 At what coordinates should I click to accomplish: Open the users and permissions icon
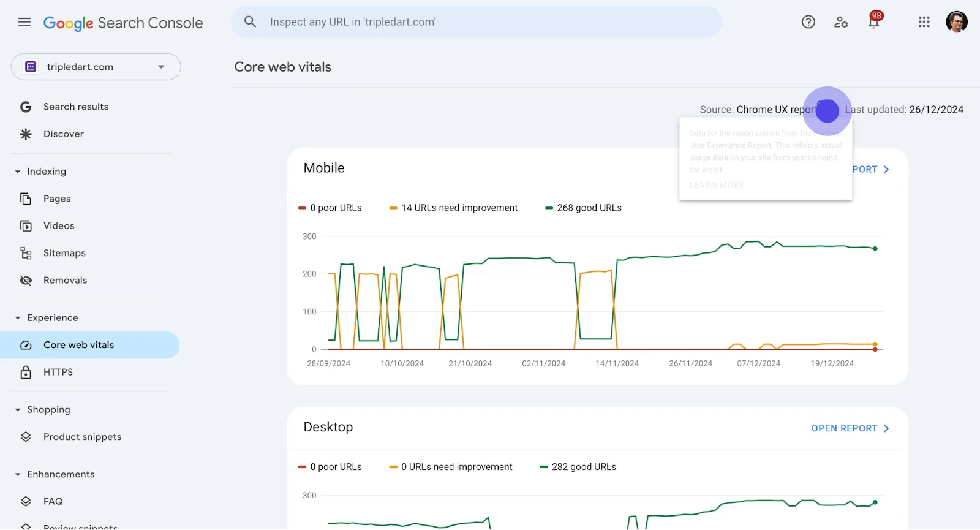[841, 22]
